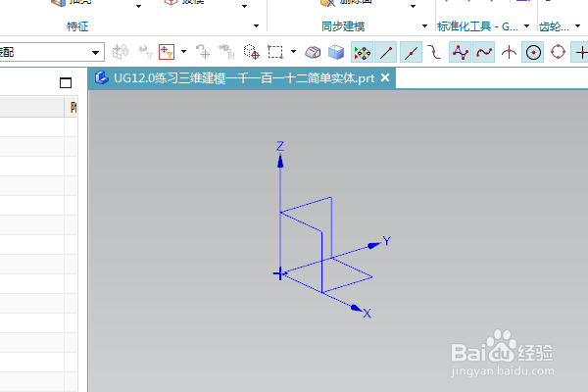
Task: Expand the 特征 group options arrow
Action: pos(256,25)
